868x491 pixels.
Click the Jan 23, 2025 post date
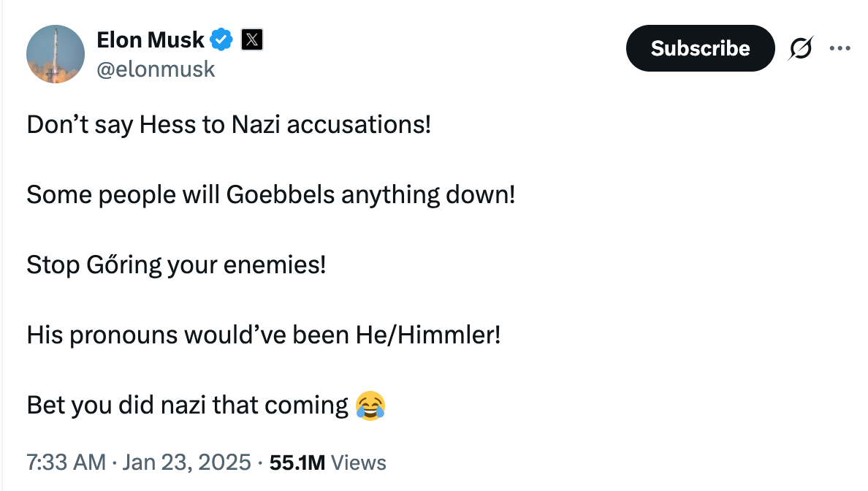[186, 463]
